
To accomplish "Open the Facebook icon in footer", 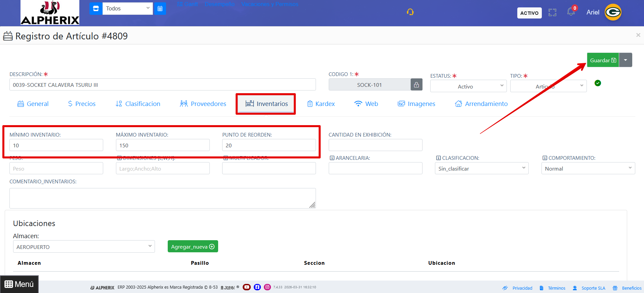I will [x=257, y=287].
